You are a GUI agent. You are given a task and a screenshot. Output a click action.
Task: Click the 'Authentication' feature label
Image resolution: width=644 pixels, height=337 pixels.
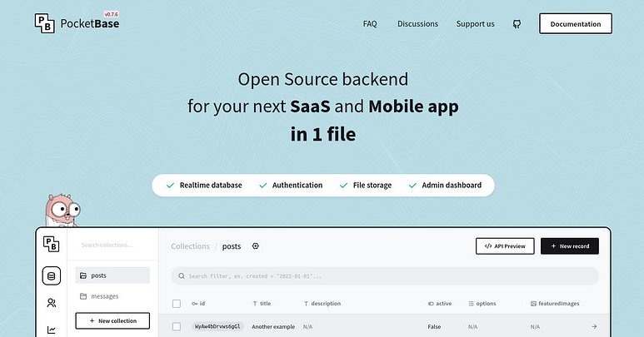(297, 186)
